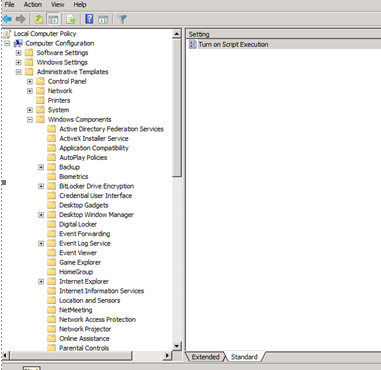The height and width of the screenshot is (370, 381).
Task: Expand the Software Settings node
Action: 18,53
